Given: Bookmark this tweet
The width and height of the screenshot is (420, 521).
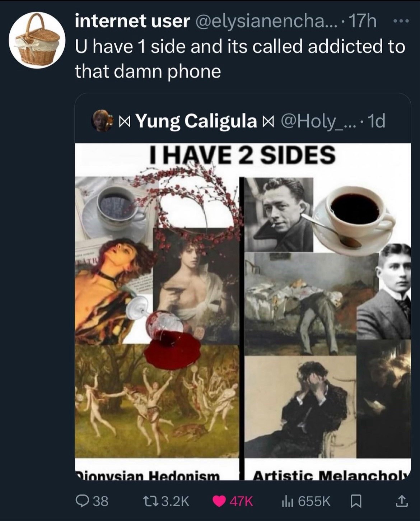Looking at the screenshot, I should point(356,501).
